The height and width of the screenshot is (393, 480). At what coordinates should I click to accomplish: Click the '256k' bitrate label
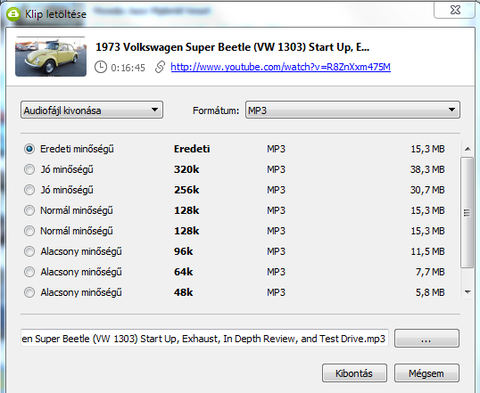(x=186, y=190)
